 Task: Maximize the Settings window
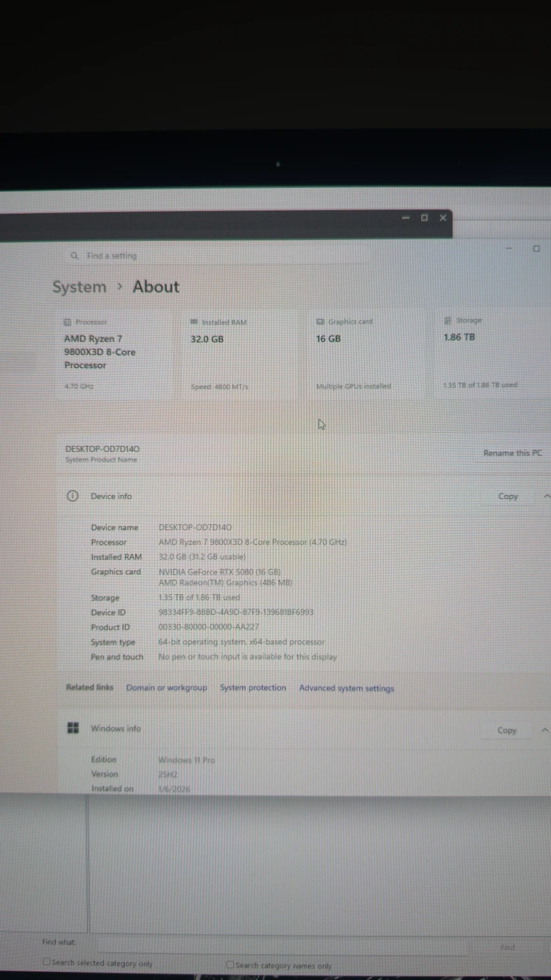point(536,248)
